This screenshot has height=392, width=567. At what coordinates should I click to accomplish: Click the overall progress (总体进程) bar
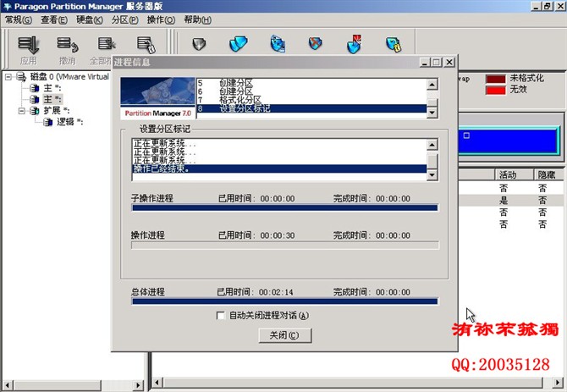[285, 301]
